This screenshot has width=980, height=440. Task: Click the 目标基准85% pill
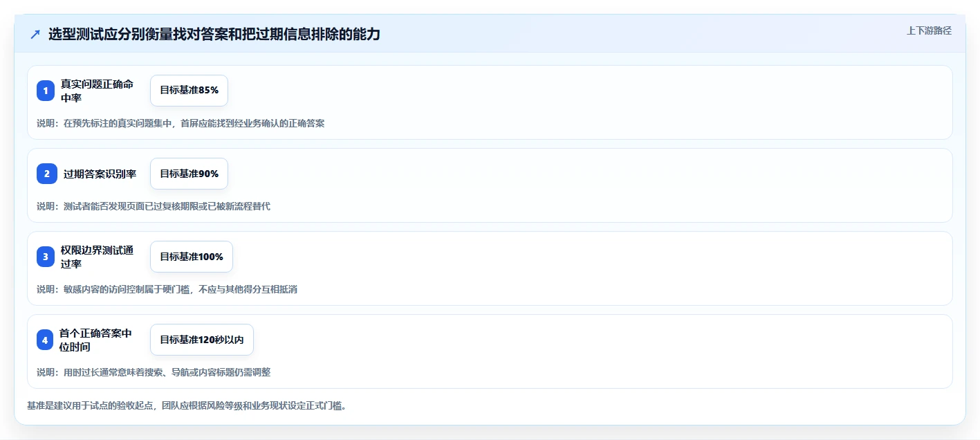point(189,91)
